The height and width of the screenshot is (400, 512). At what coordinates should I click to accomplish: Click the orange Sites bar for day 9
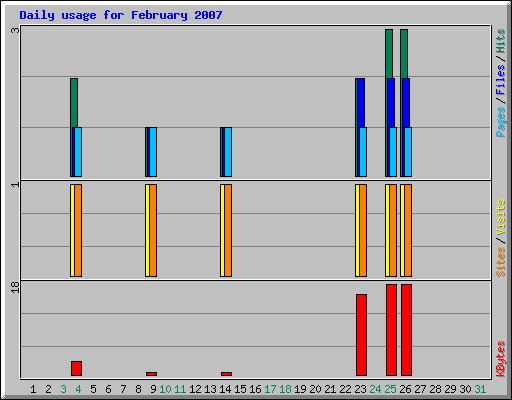(x=153, y=230)
